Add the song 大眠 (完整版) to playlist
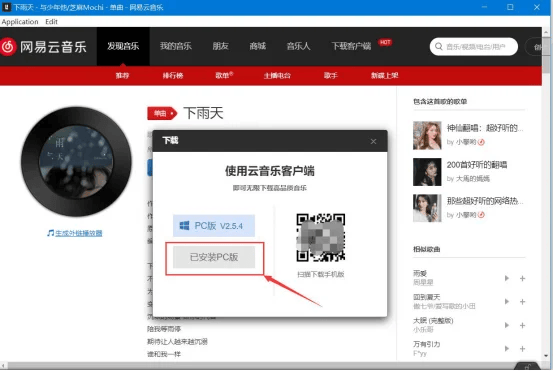The height and width of the screenshot is (371, 553). click(x=522, y=326)
